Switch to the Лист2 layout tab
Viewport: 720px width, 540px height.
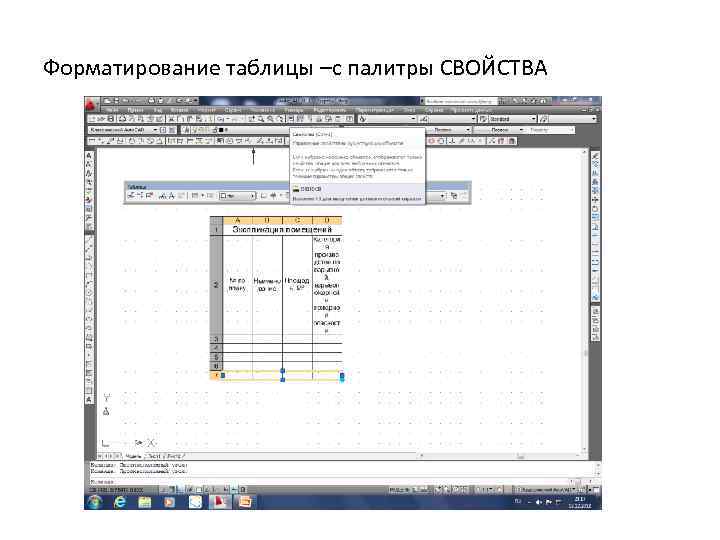174,456
